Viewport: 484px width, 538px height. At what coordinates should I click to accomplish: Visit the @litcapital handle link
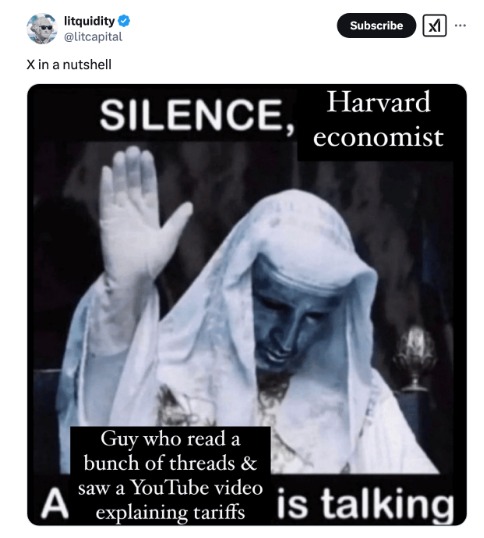click(x=93, y=37)
